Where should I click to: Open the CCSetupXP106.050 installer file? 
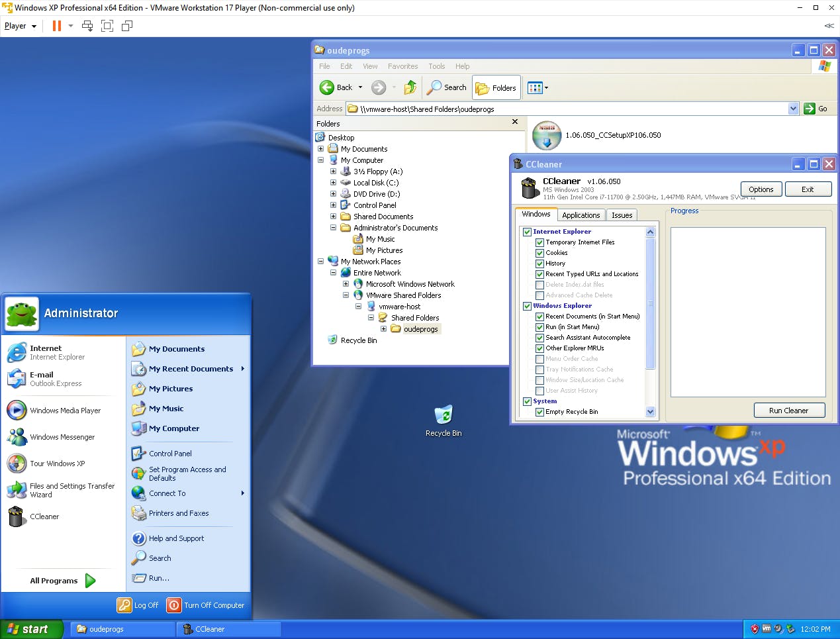pos(547,135)
